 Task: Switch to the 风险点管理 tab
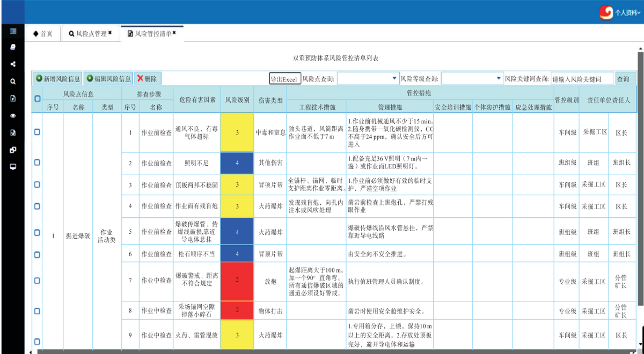[87, 34]
